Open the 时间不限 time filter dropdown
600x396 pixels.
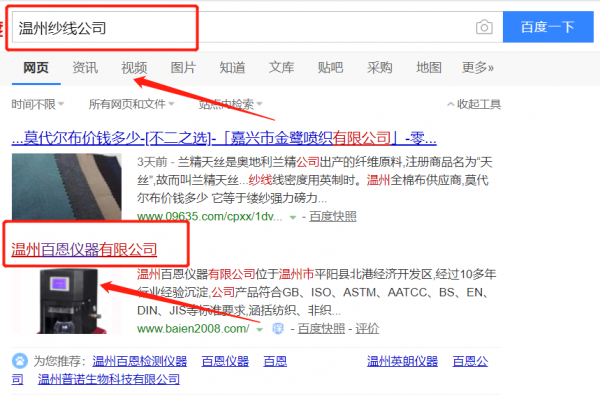pyautogui.click(x=38, y=104)
